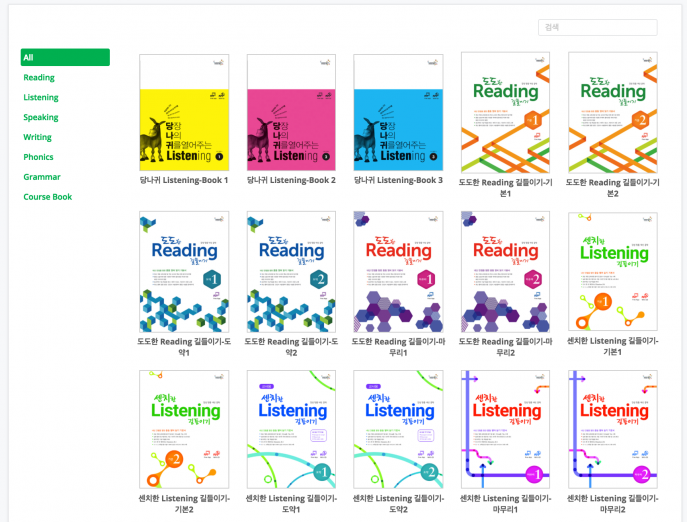
Task: Select the 센치한 Listening 기본1 book cover
Action: (612, 271)
